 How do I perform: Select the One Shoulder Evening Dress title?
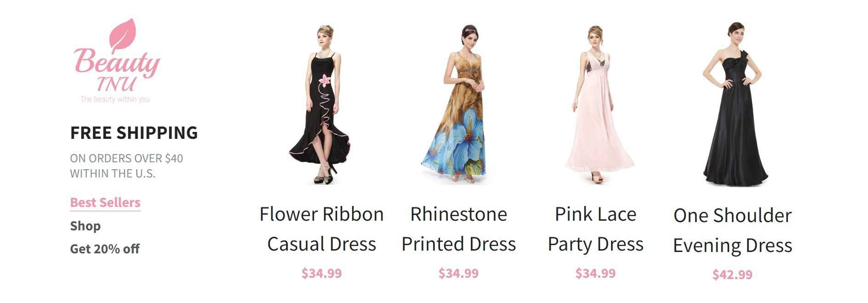[732, 230]
